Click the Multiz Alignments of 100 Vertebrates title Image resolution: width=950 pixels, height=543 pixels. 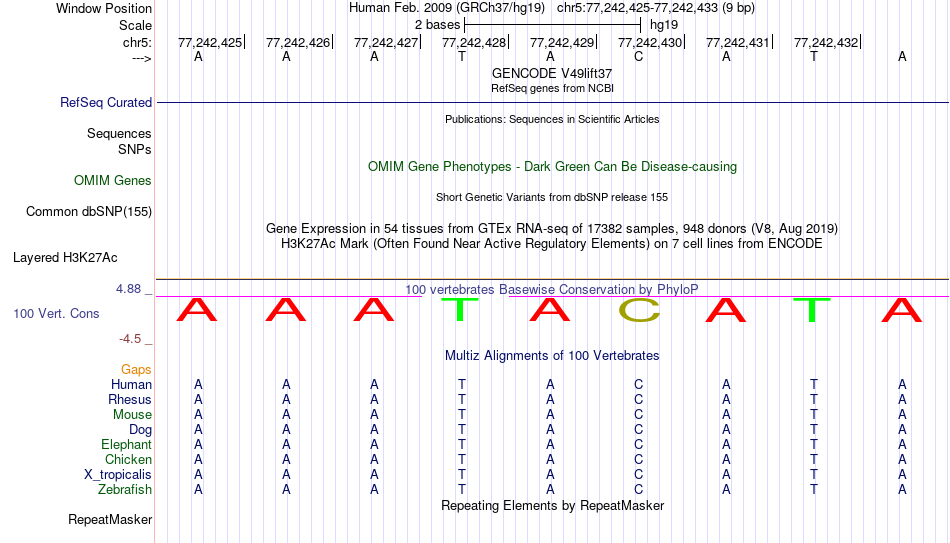tap(552, 356)
